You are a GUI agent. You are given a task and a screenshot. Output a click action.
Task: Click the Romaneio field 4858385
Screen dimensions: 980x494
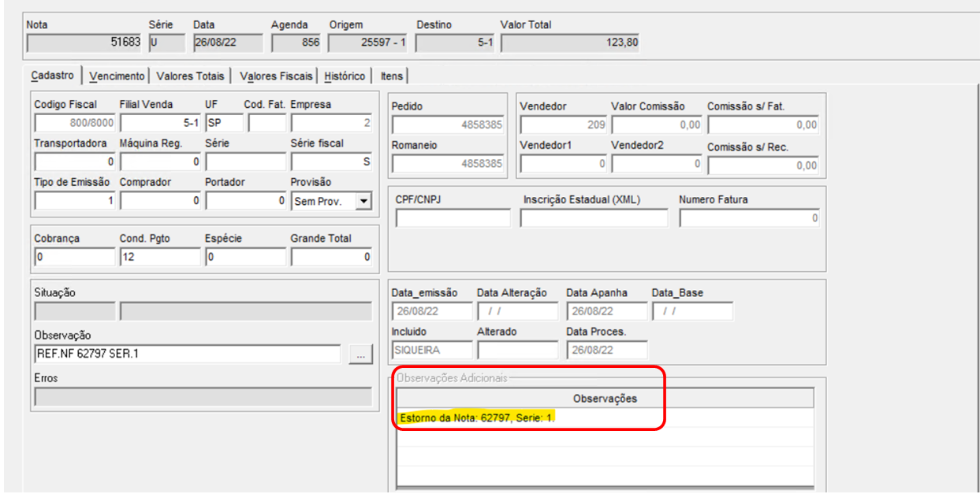(448, 164)
